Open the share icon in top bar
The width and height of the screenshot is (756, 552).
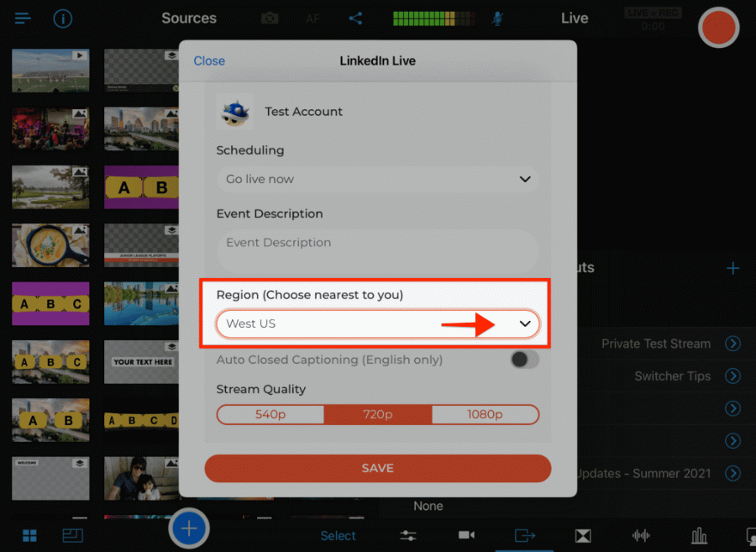tap(355, 18)
